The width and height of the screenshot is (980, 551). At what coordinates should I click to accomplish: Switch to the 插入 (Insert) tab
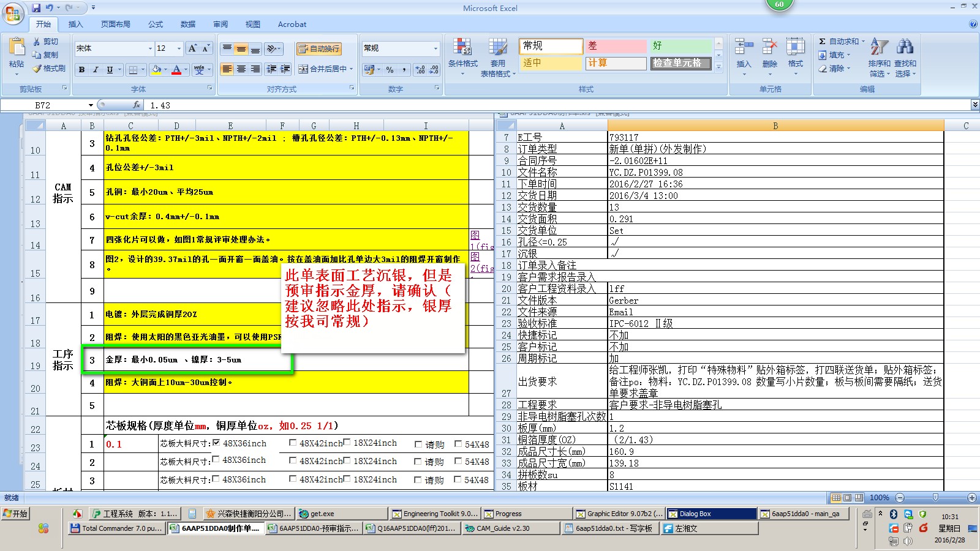click(75, 24)
